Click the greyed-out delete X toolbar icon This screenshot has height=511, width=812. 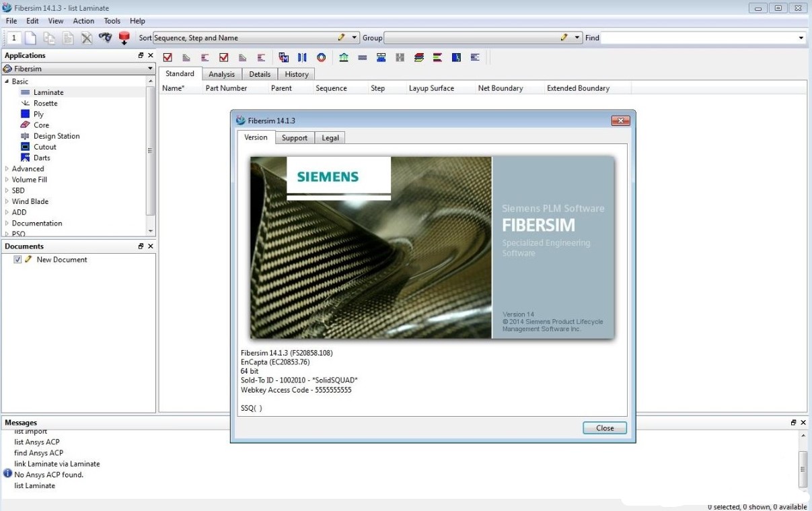pos(87,38)
